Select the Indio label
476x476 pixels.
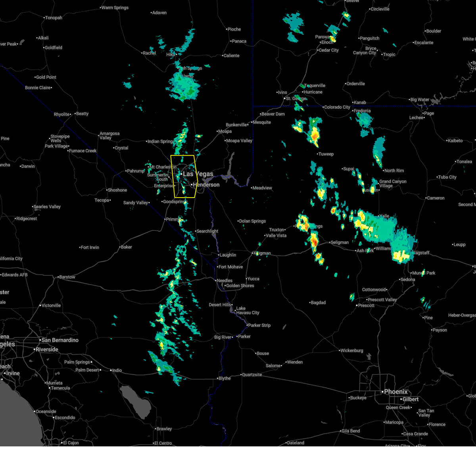[117, 370]
